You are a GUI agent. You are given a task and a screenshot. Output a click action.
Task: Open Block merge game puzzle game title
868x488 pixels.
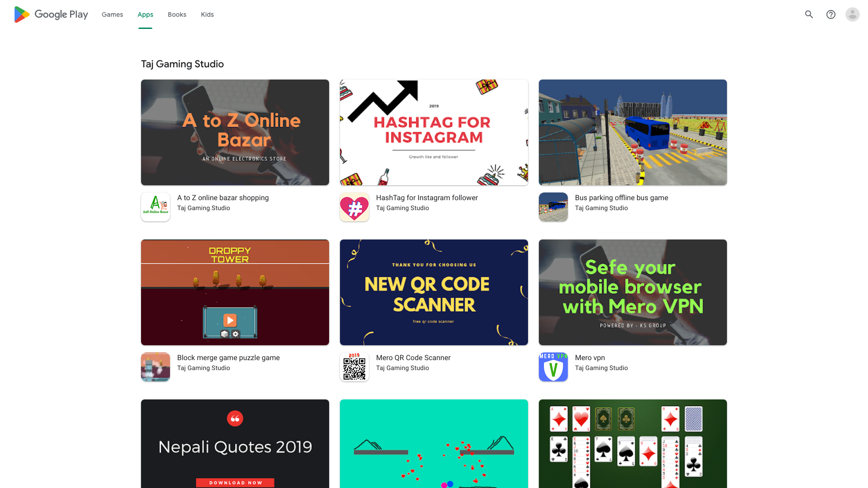click(x=228, y=358)
